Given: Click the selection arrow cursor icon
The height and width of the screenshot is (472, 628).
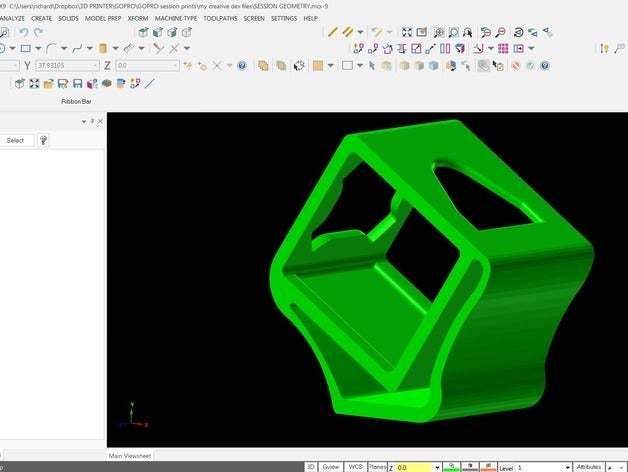Looking at the screenshot, I should [x=372, y=65].
